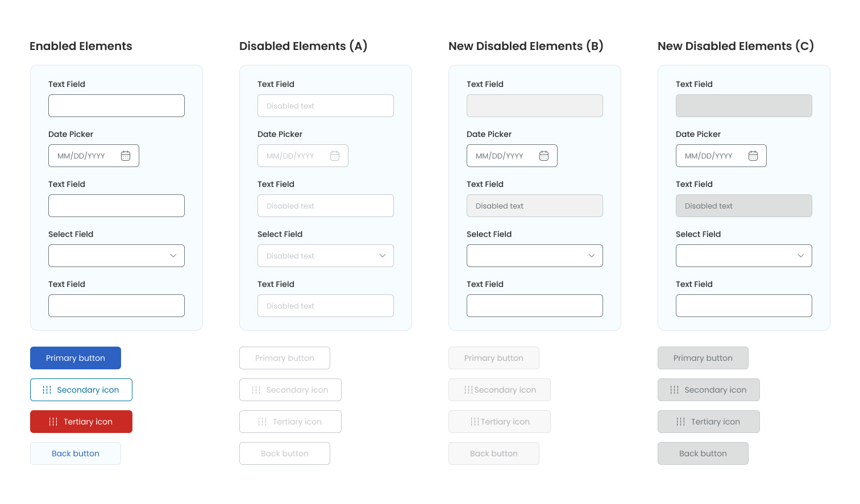Click the gray Back button in column C
Image resolution: width=860 pixels, height=504 pixels.
click(x=703, y=453)
